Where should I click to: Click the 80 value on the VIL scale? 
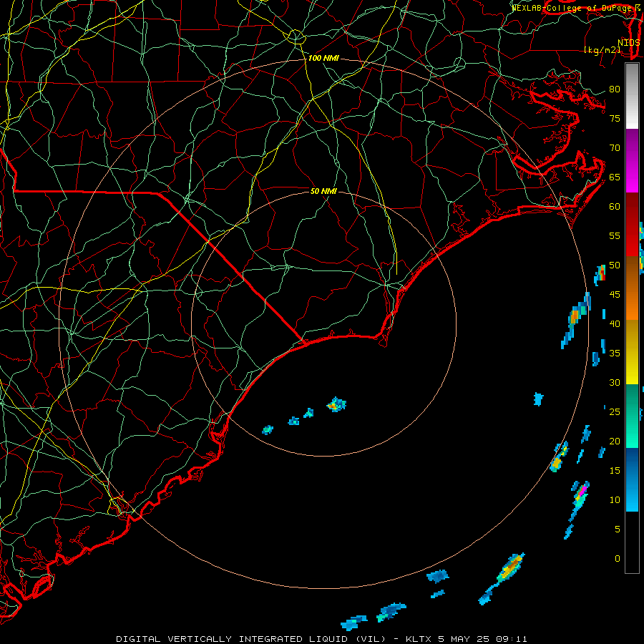click(615, 89)
